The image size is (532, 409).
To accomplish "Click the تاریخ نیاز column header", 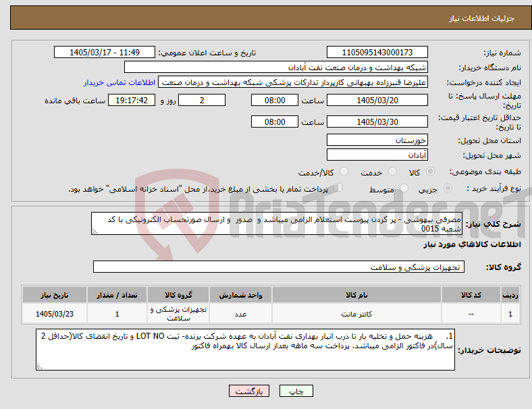I will tap(55, 295).
